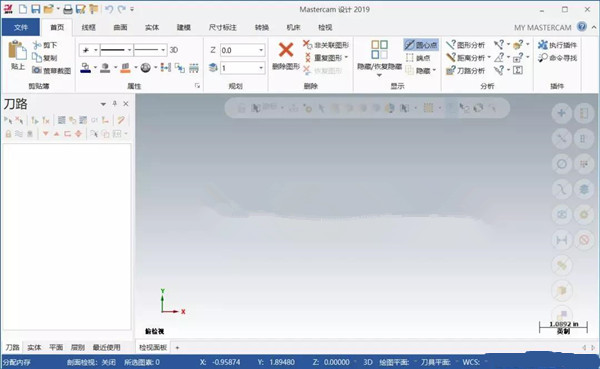The height and width of the screenshot is (369, 600).
Task: Click the select all operations icon in Toolpaths panel
Action: pos(8,121)
